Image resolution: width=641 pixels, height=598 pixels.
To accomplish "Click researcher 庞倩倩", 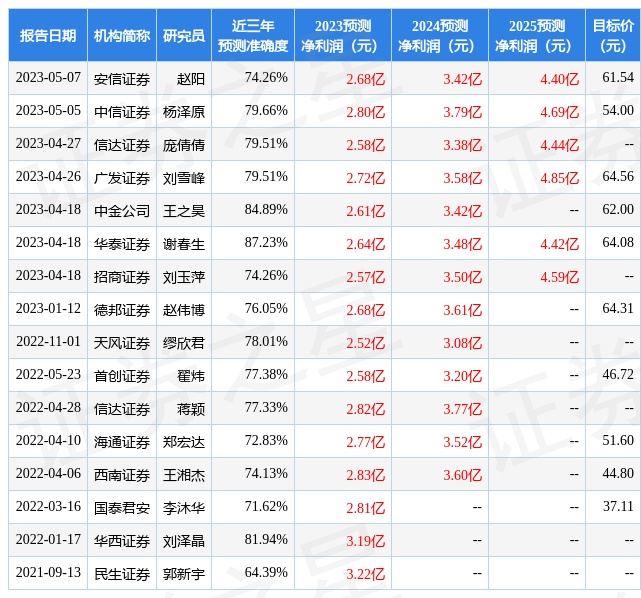I will click(184, 145).
